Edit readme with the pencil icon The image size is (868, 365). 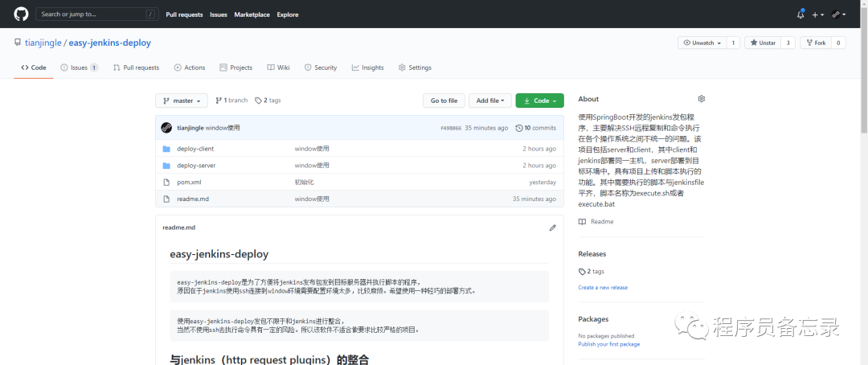[552, 228]
